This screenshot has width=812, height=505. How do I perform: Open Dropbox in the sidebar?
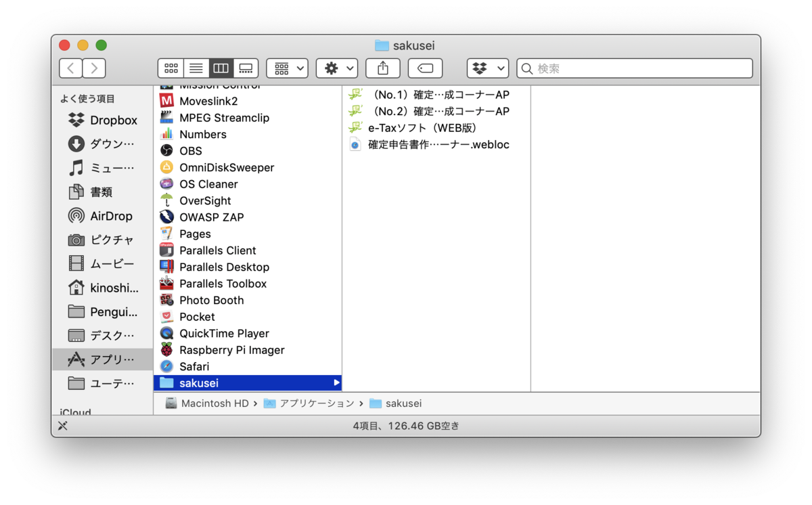(103, 120)
